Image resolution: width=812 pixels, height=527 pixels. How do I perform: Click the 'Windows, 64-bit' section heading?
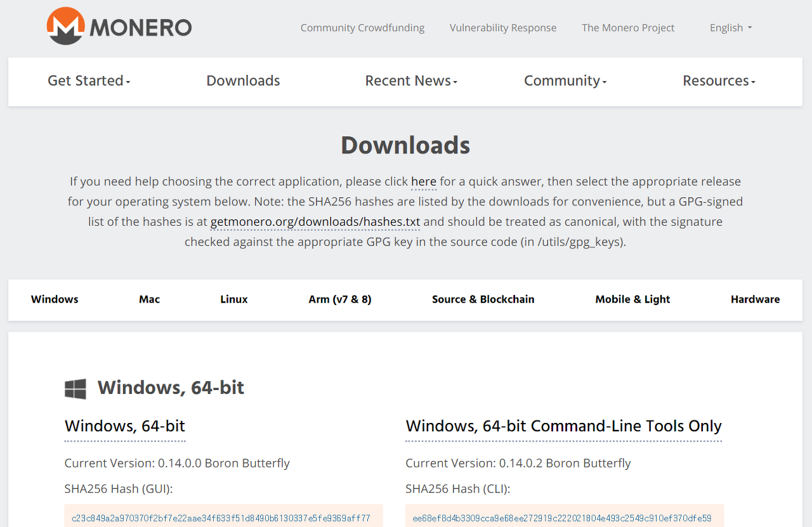(x=171, y=387)
